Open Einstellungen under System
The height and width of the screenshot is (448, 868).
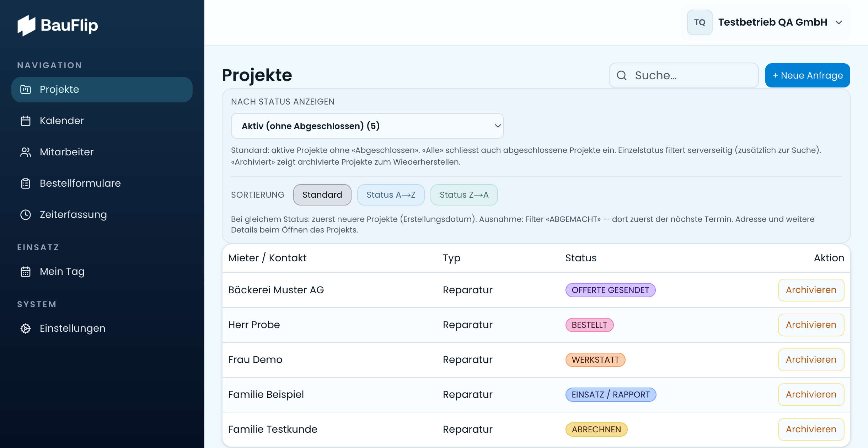[102, 329]
